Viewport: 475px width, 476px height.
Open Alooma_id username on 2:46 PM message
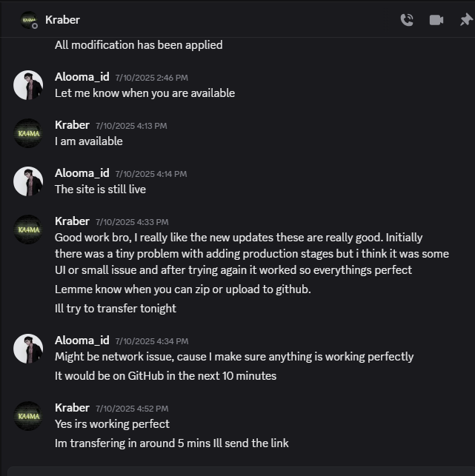82,76
